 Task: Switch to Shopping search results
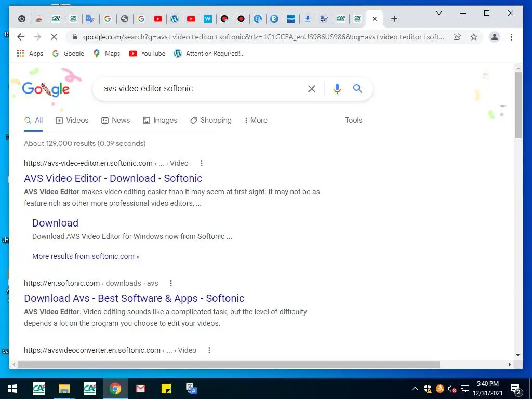pos(211,121)
